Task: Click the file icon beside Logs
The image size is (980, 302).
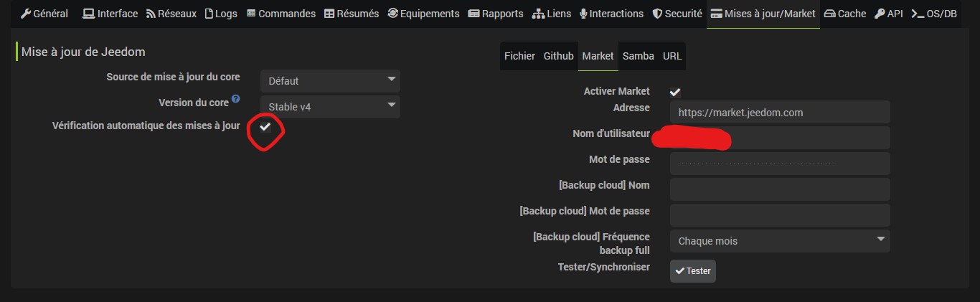Action: pyautogui.click(x=209, y=14)
